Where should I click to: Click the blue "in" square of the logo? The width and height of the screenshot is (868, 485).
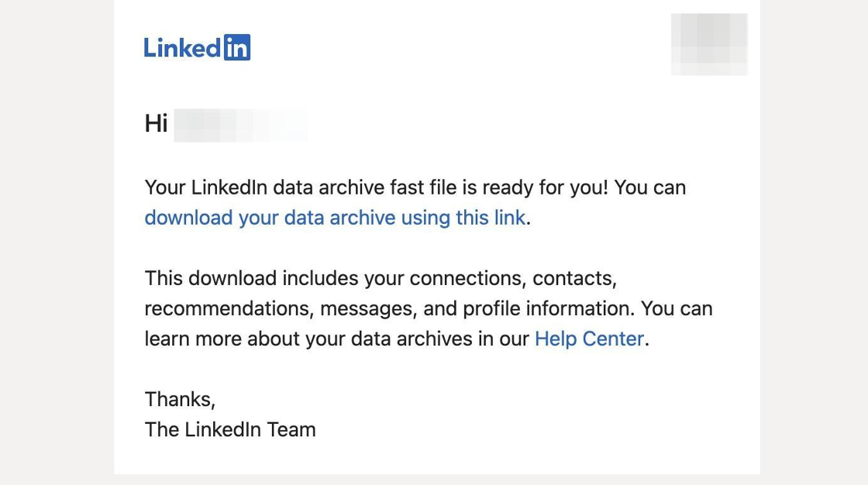click(x=237, y=47)
